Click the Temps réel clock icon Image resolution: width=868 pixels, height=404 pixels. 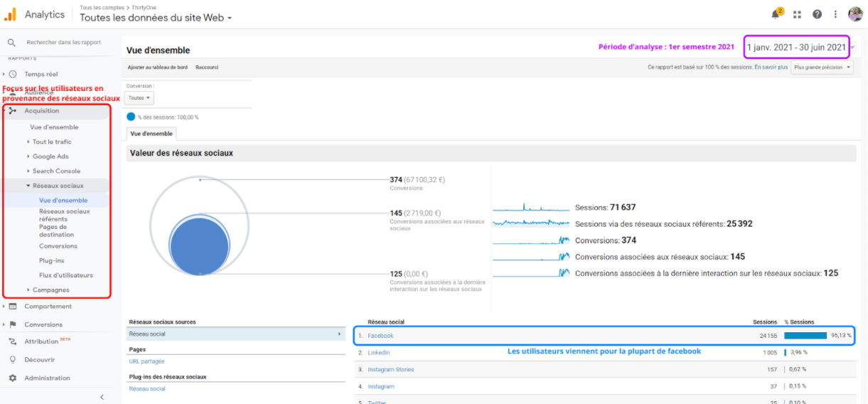(13, 74)
